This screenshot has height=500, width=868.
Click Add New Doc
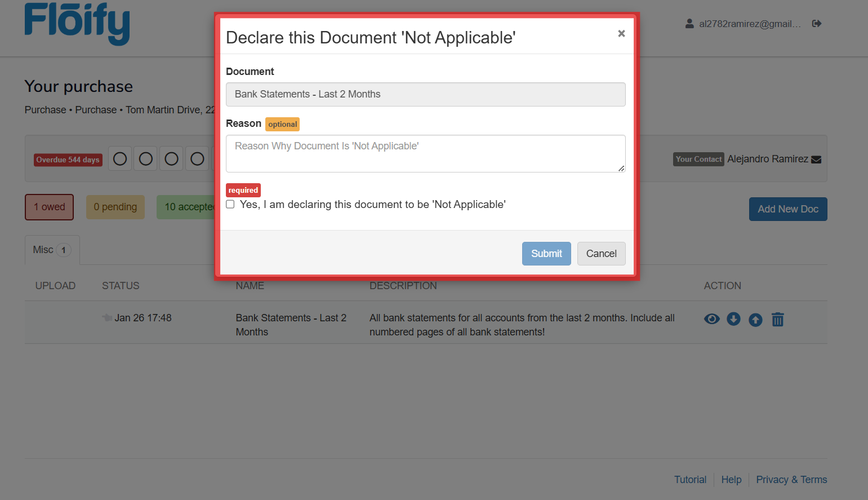[788, 209]
